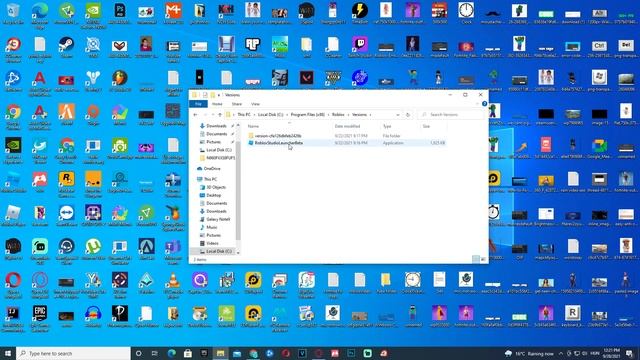Select the VLC media player cone icon
This screenshot has height=360, width=640.
click(173, 284)
